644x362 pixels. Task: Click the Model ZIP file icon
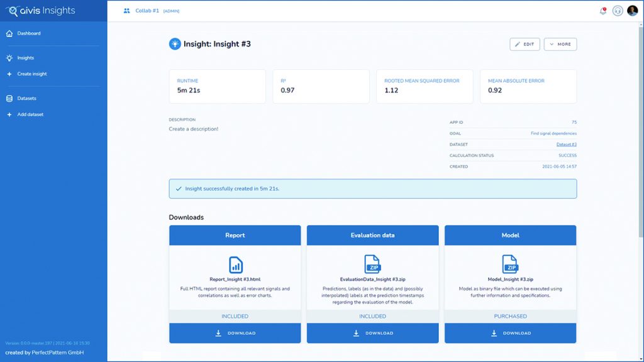coord(510,264)
